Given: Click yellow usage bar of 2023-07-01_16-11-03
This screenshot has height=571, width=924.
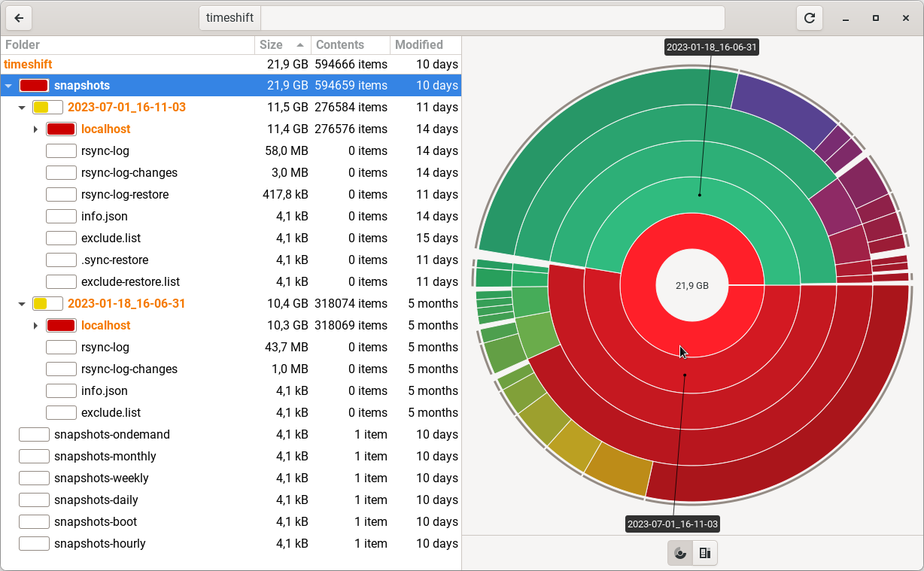Looking at the screenshot, I should point(47,108).
